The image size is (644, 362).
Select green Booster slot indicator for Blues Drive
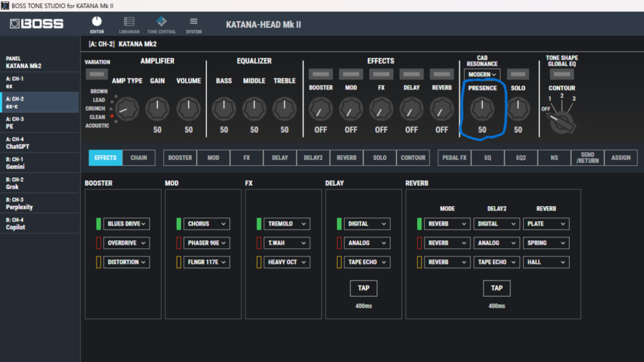pyautogui.click(x=99, y=224)
